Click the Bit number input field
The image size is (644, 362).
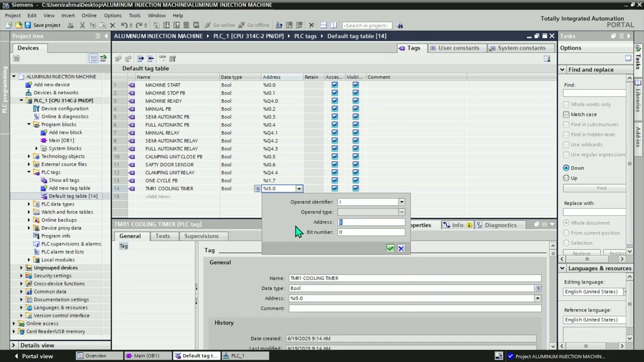(371, 232)
